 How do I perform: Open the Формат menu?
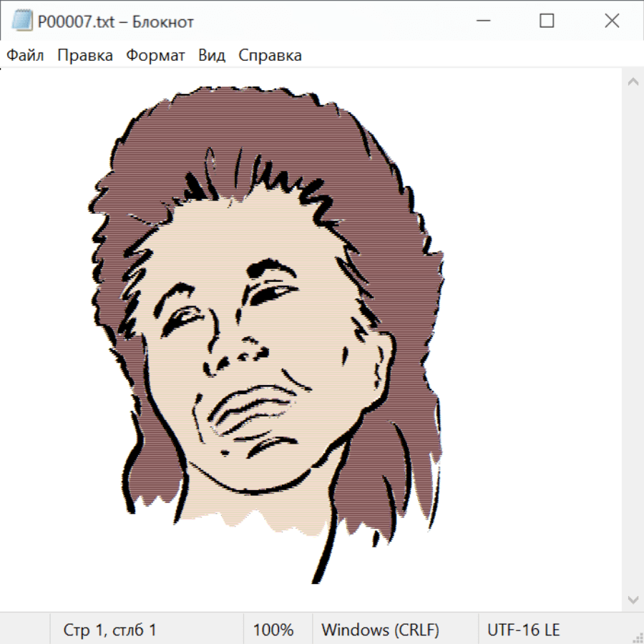coord(155,56)
